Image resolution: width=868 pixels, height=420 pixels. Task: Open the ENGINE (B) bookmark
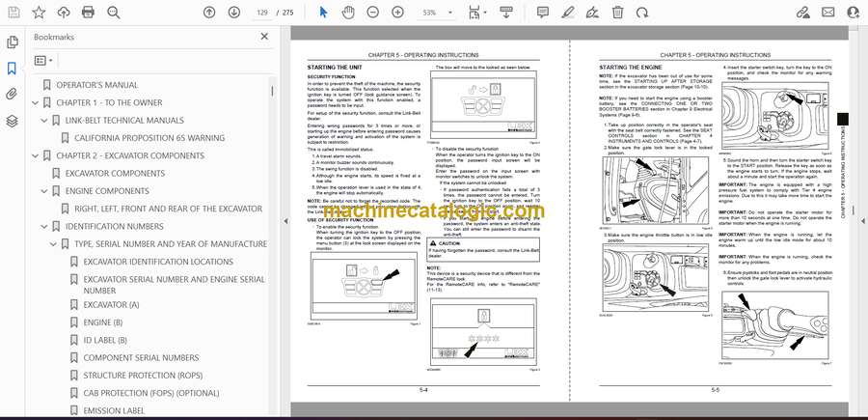tap(103, 322)
